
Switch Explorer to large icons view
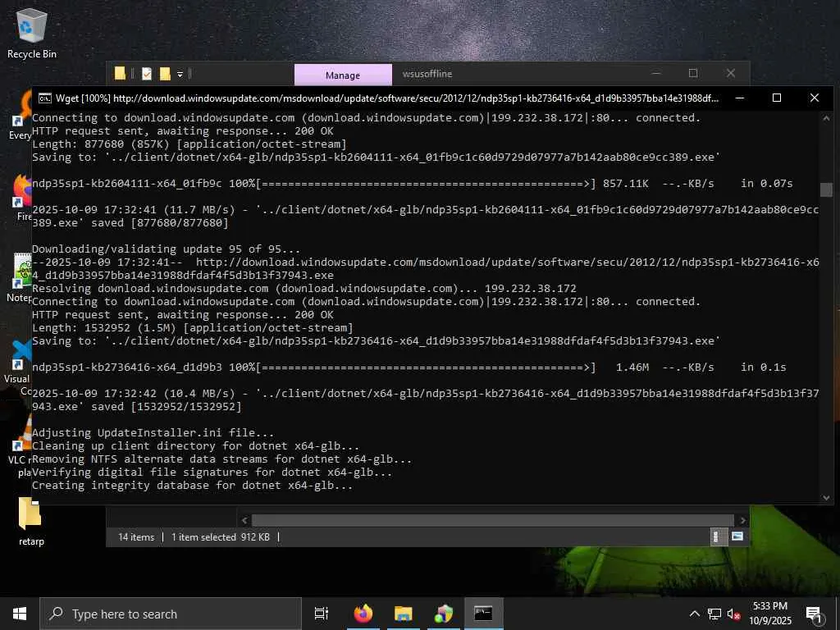[x=737, y=536]
